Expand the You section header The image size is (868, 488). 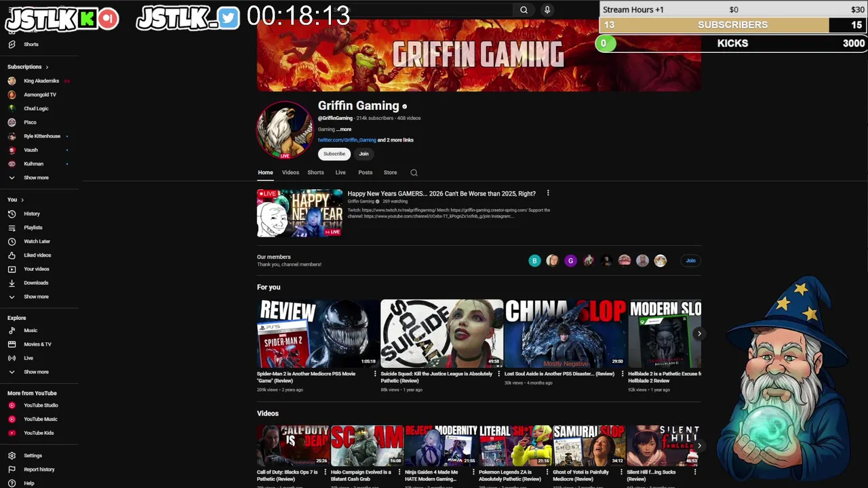pyautogui.click(x=15, y=199)
